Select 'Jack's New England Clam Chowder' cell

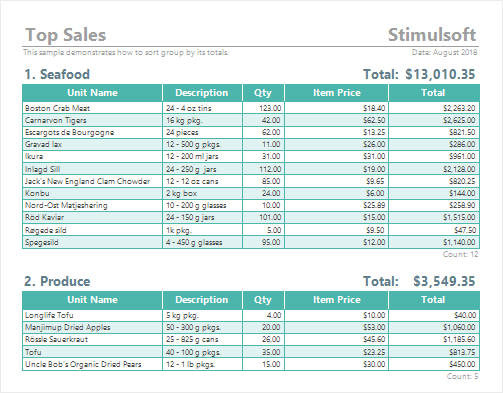pyautogui.click(x=92, y=181)
